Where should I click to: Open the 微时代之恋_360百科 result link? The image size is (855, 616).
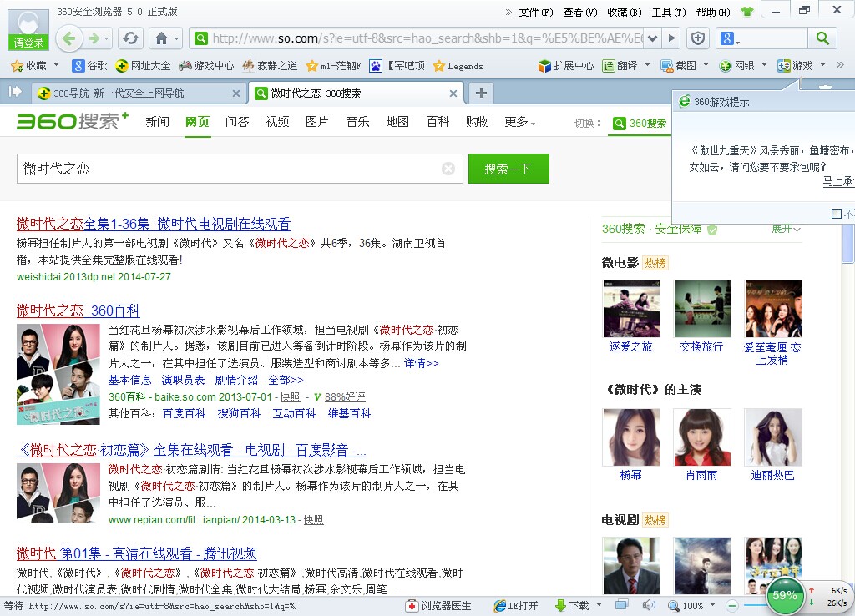(x=78, y=311)
